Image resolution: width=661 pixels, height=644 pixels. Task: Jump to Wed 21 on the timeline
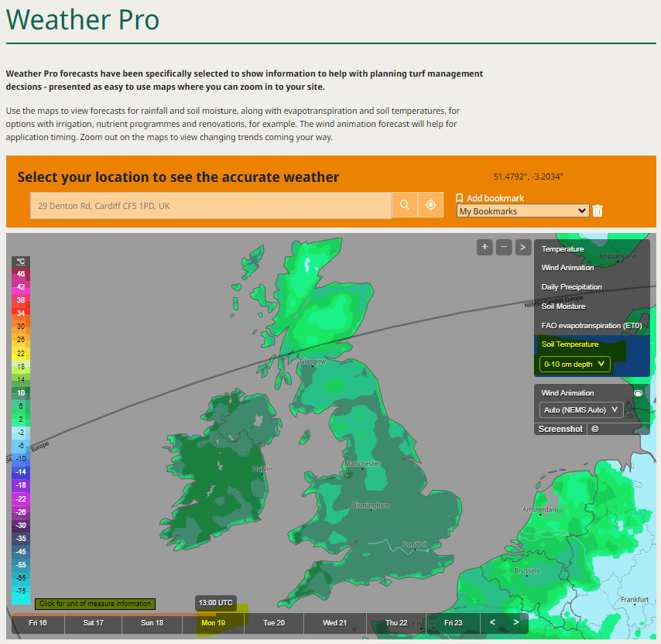point(334,623)
